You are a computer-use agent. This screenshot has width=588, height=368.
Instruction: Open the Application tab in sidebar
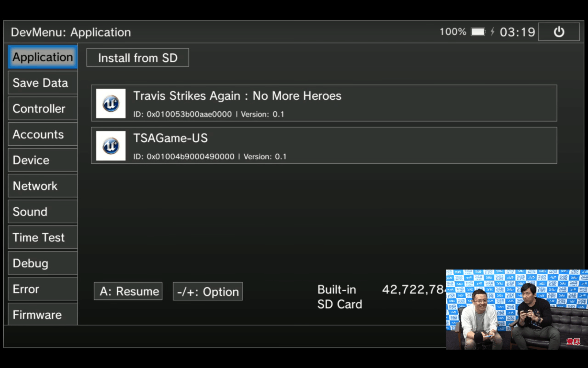click(x=43, y=57)
